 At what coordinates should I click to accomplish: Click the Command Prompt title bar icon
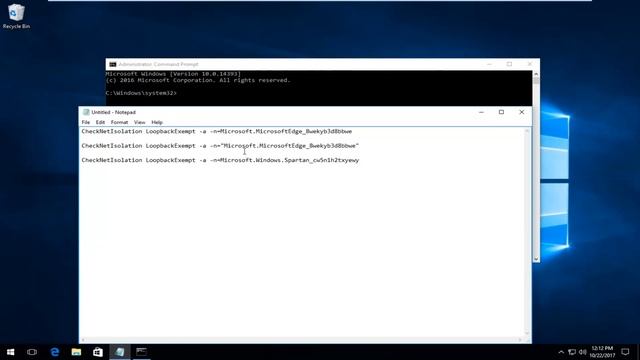(113, 64)
